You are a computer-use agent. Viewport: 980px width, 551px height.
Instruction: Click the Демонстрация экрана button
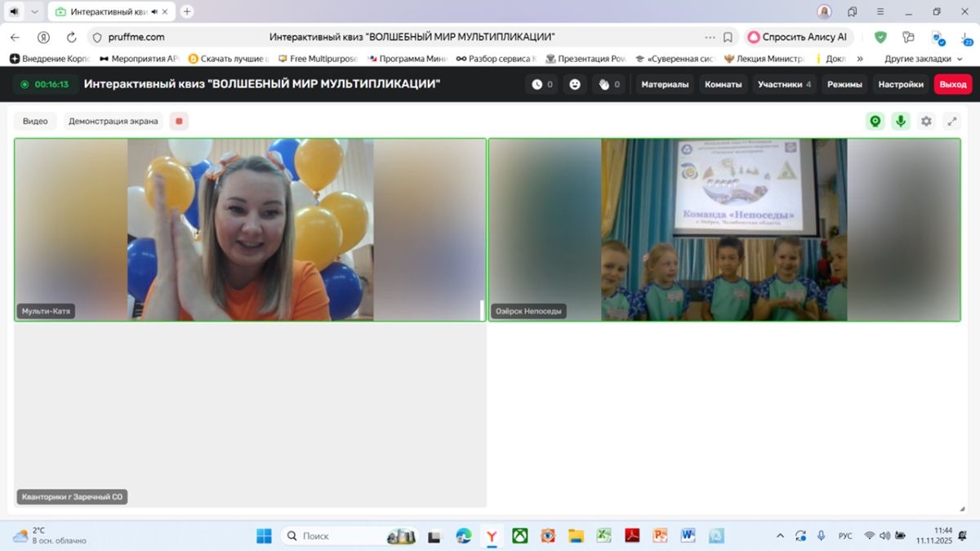pyautogui.click(x=114, y=121)
